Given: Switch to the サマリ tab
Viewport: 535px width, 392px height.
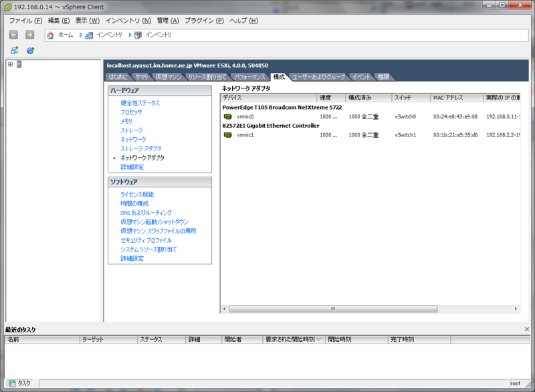Looking at the screenshot, I should tap(142, 77).
